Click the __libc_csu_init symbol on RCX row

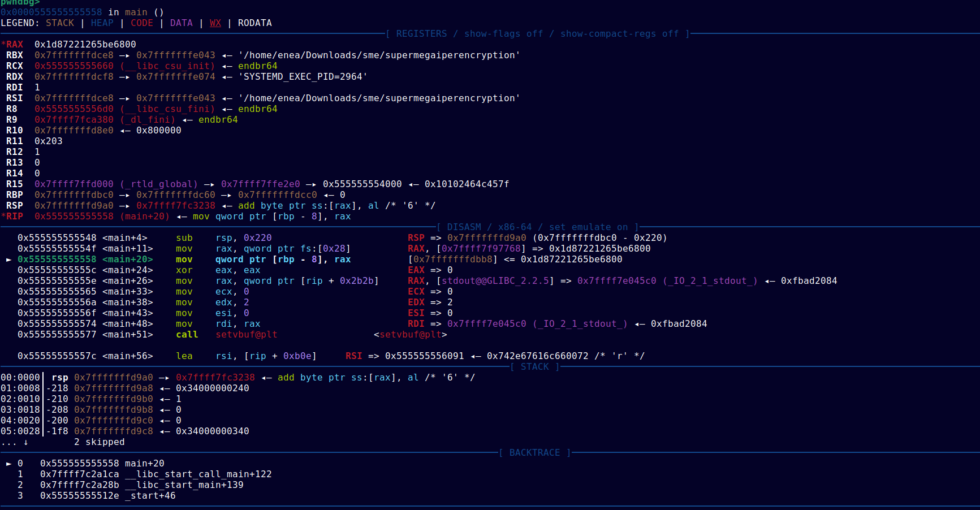tap(167, 66)
